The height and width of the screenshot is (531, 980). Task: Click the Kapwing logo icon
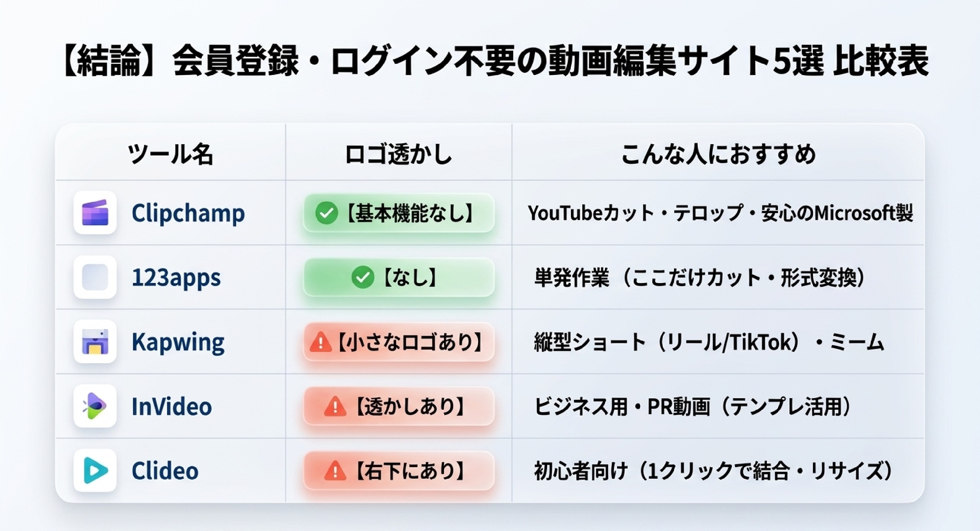(x=95, y=341)
